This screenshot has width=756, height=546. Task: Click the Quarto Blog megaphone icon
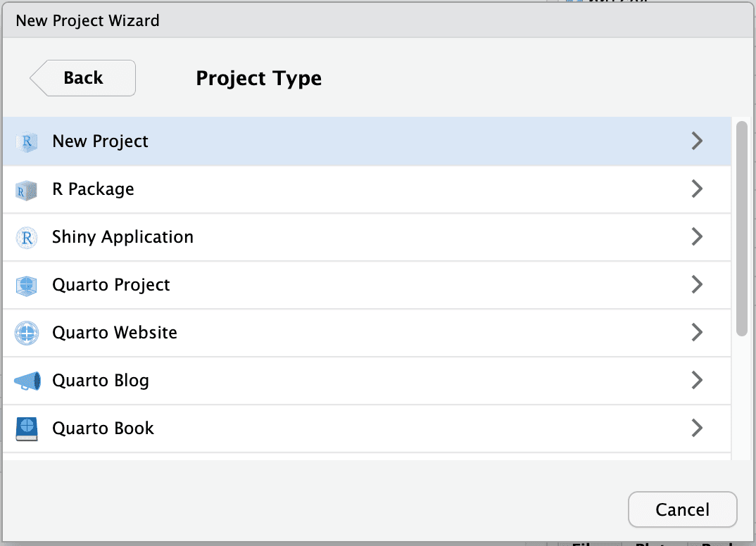pyautogui.click(x=27, y=380)
